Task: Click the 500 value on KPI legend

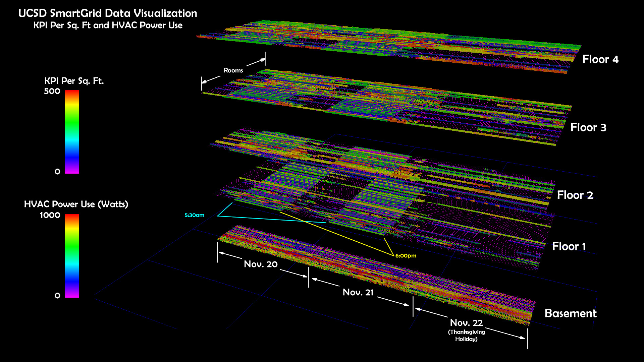Action: click(x=52, y=91)
